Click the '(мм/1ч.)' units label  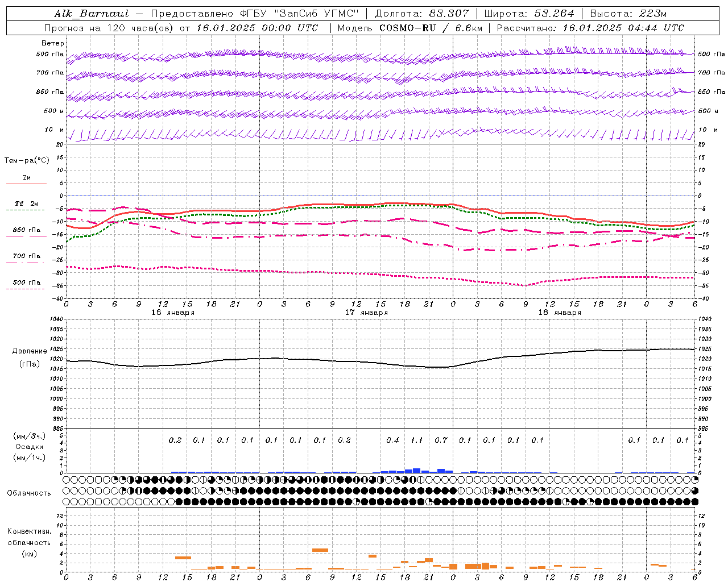click(30, 458)
